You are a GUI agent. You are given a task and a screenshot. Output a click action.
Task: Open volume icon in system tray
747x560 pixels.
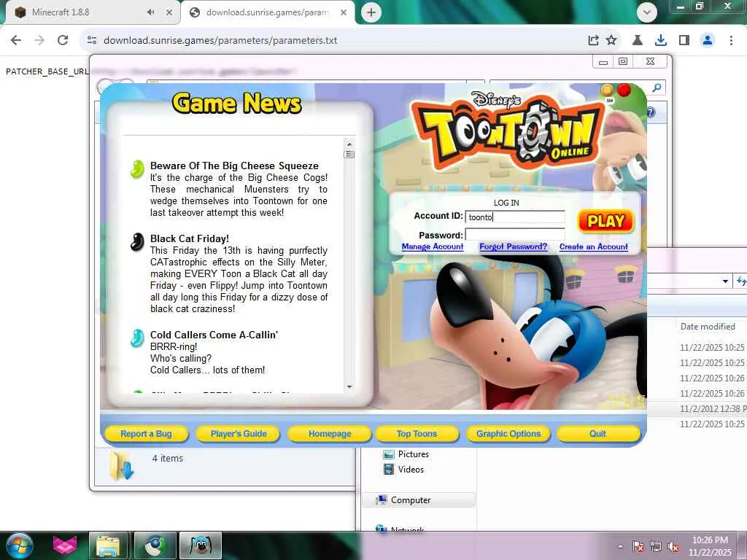pyautogui.click(x=673, y=547)
